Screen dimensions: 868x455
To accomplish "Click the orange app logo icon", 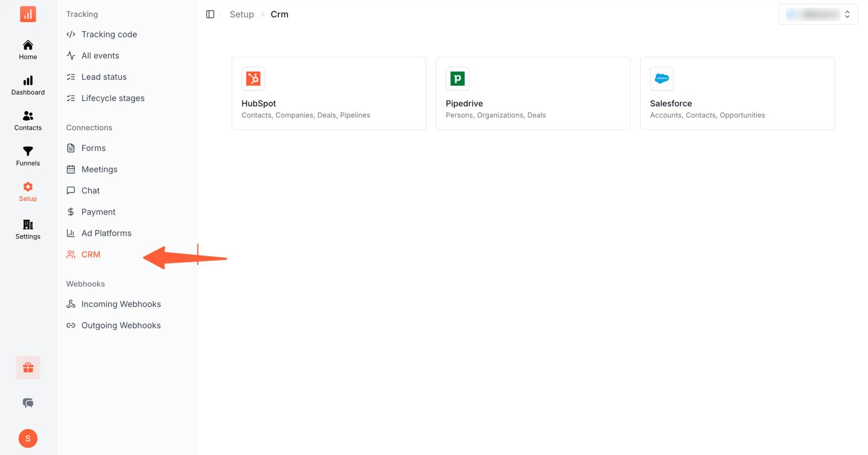I will (x=28, y=14).
